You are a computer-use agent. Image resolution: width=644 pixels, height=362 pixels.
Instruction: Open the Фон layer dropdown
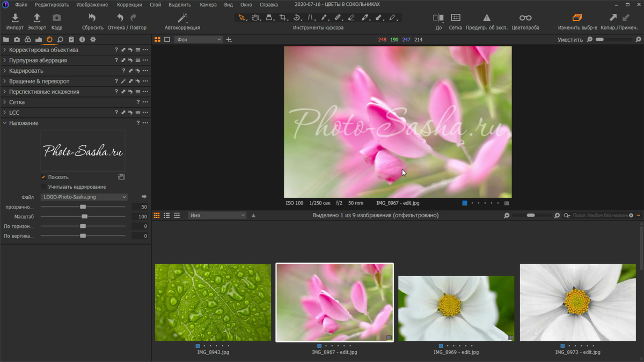pos(198,40)
